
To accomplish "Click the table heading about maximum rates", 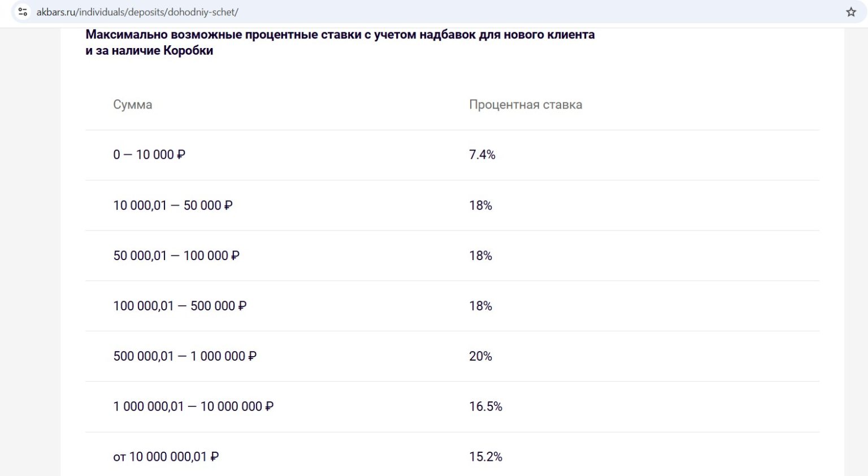I will [x=340, y=42].
